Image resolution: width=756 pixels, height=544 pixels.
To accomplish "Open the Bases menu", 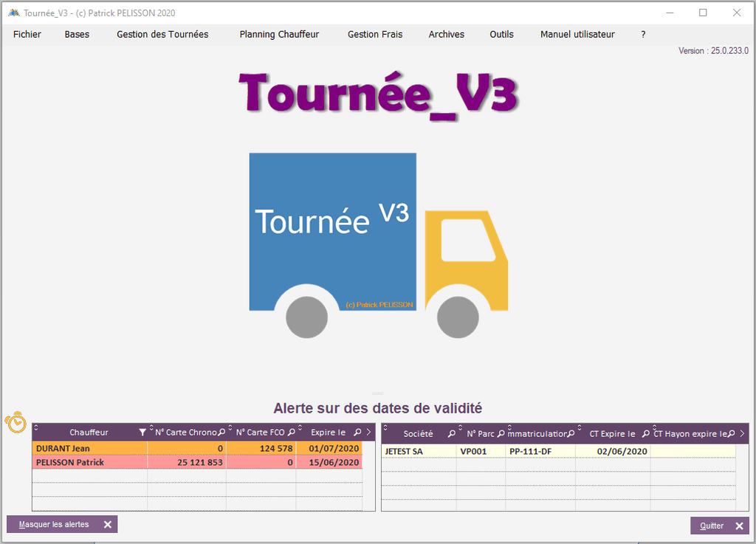I will (x=77, y=34).
